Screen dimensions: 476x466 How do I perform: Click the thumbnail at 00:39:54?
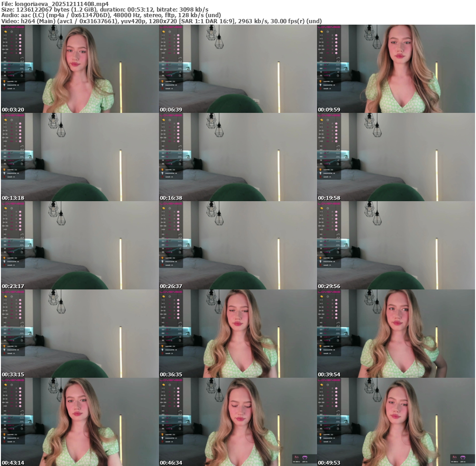point(396,334)
